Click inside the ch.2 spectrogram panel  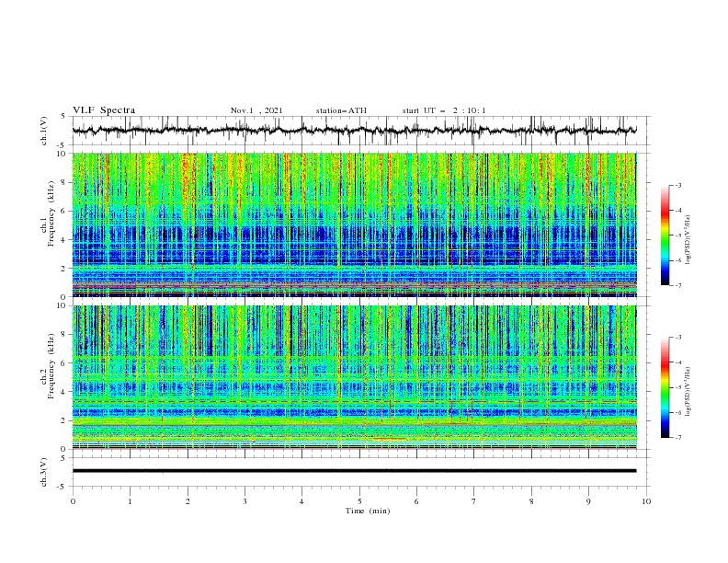click(354, 377)
